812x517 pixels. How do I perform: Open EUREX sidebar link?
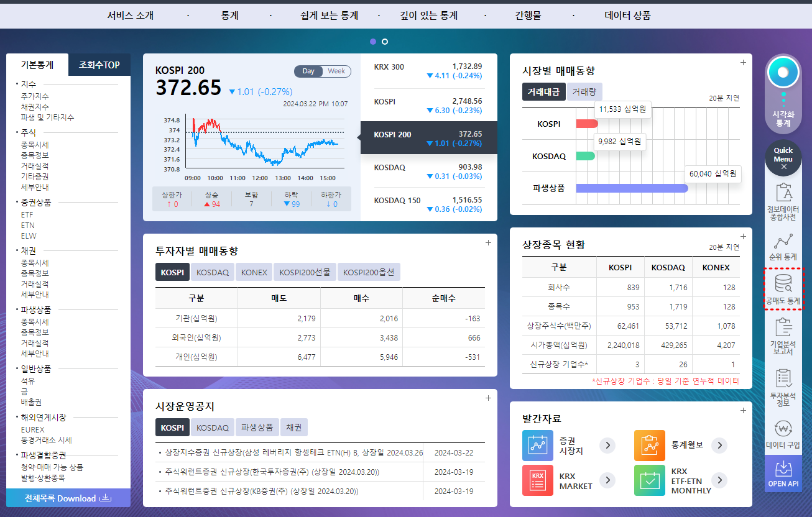point(32,429)
